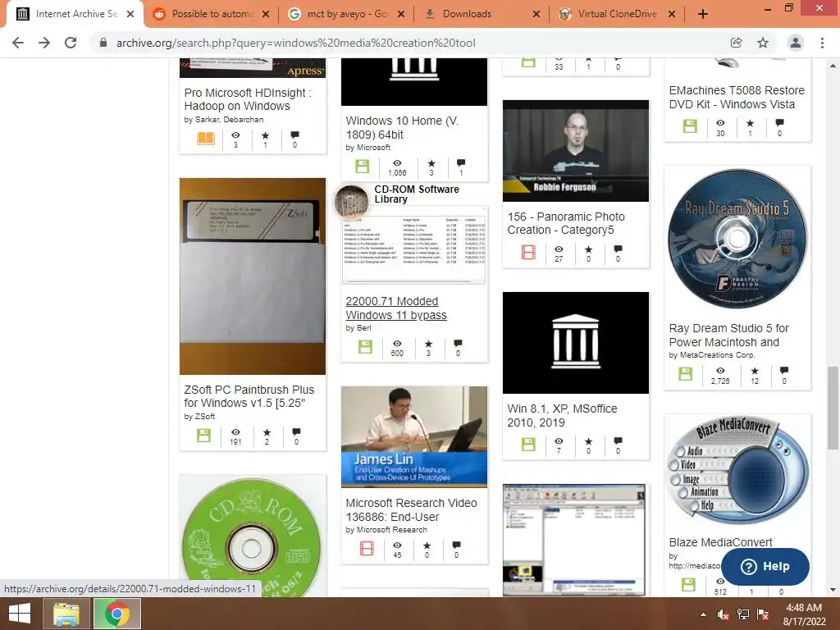Click the book icon on the HDInsight card

(206, 138)
